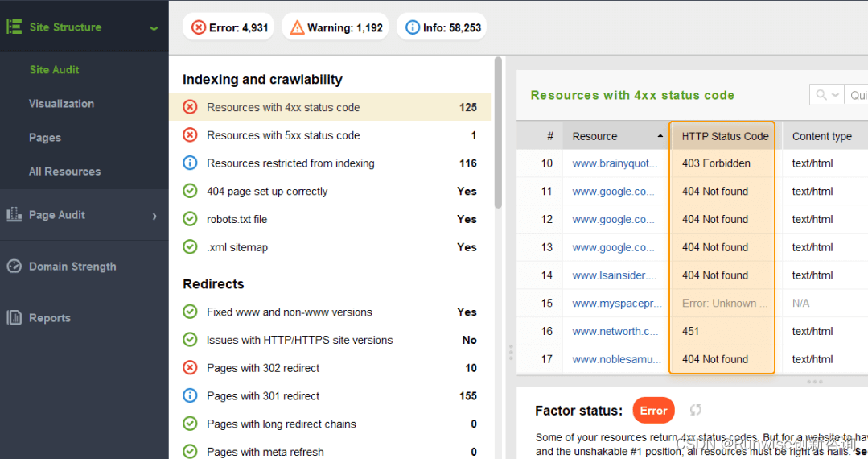868x459 pixels.
Task: Open www.myspacepr... resource link
Action: coord(617,304)
